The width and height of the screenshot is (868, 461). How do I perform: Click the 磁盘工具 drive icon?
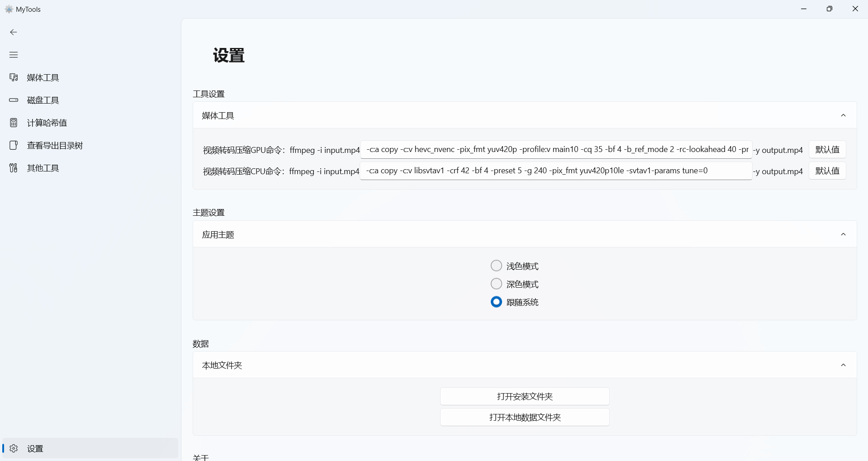click(x=14, y=100)
